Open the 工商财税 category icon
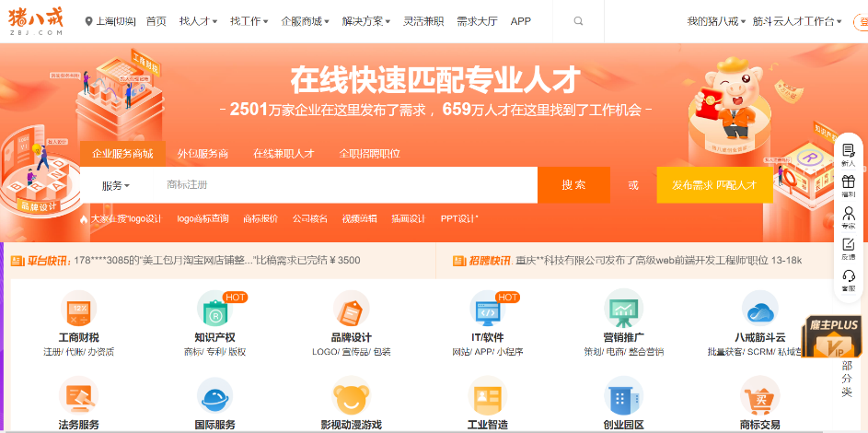 pos(78,309)
